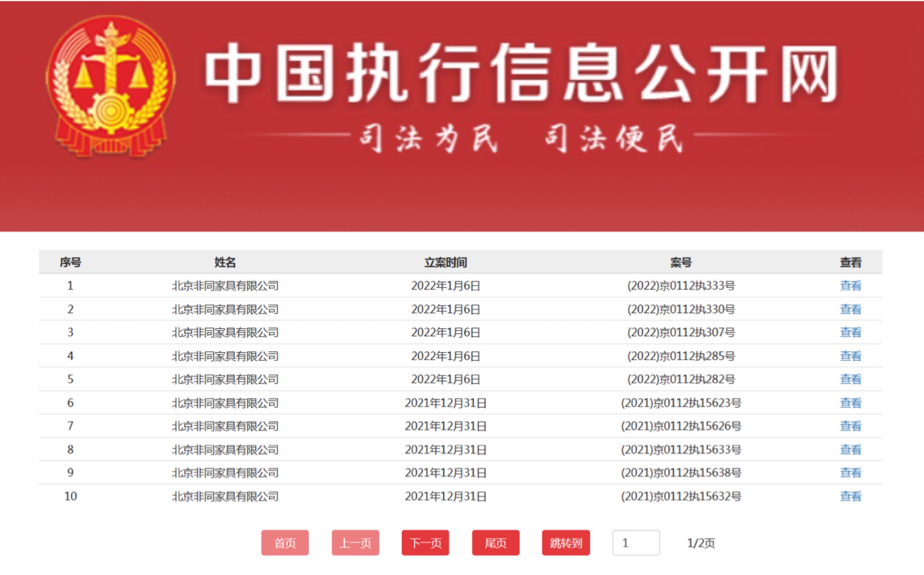
Task: Select case number (2022)京0112执307号
Action: 681,332
